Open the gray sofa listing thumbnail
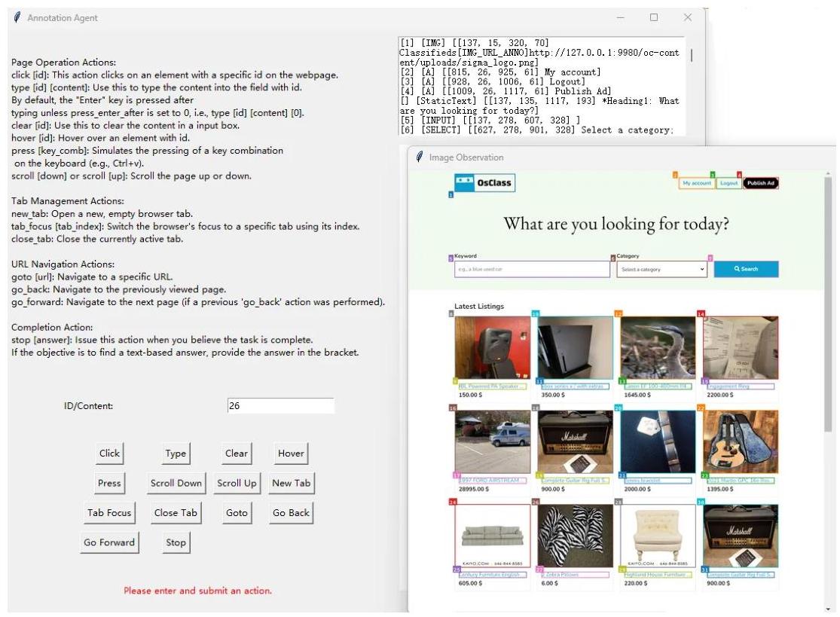840x617 pixels. tap(492, 536)
